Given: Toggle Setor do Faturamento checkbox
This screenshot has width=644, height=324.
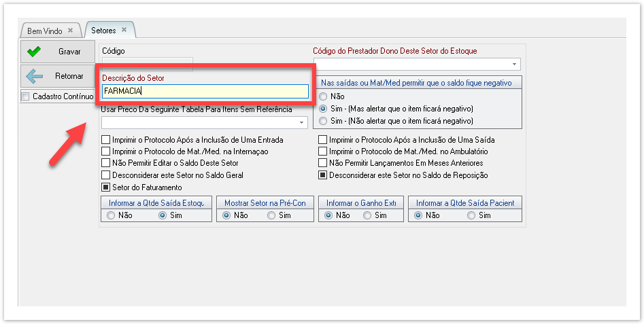Looking at the screenshot, I should click(x=105, y=187).
